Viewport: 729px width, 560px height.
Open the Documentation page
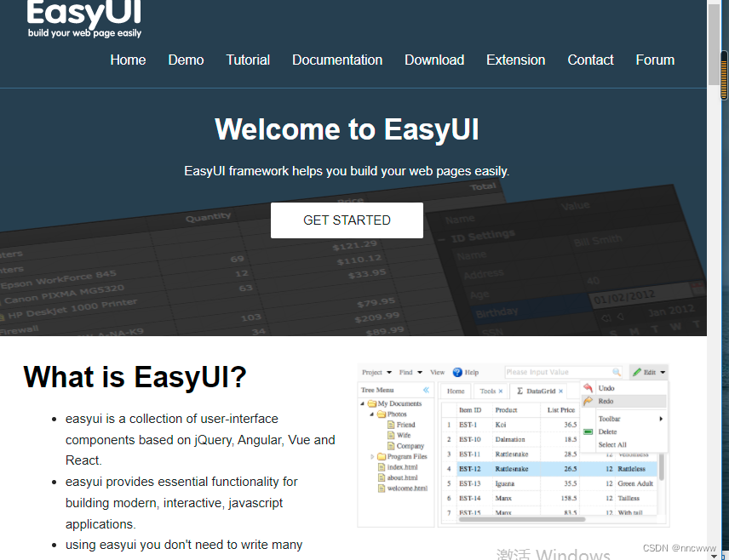pyautogui.click(x=337, y=60)
